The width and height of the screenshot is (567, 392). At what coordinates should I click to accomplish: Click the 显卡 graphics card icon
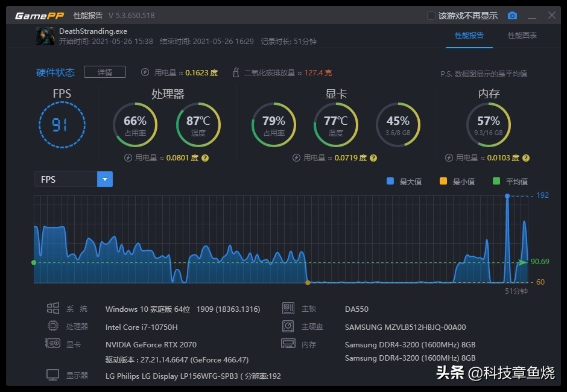coord(54,344)
